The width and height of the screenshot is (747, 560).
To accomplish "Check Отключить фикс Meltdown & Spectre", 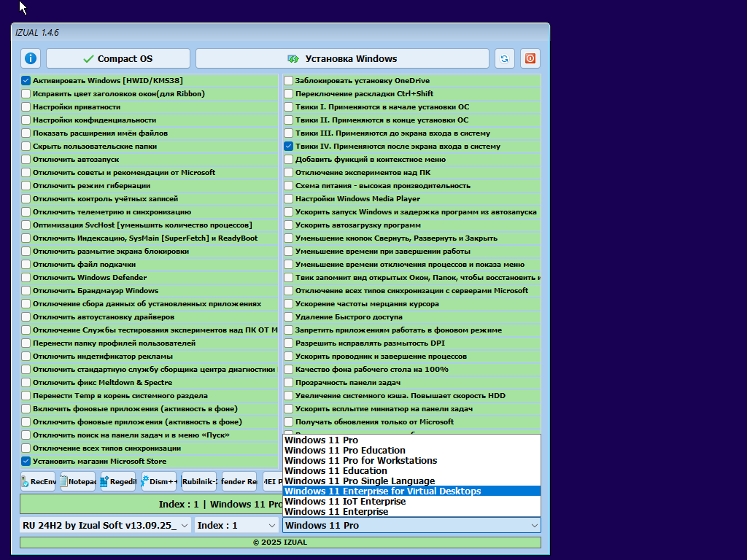I will 26,382.
